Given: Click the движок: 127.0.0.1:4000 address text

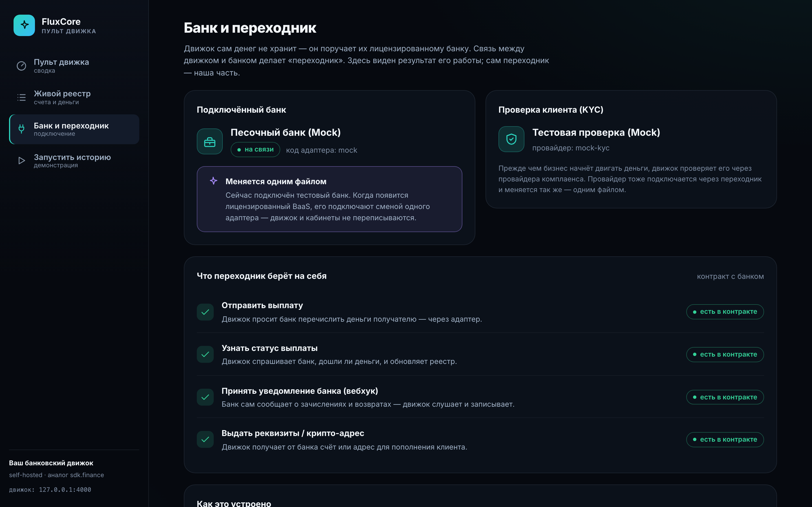Looking at the screenshot, I should (x=50, y=490).
